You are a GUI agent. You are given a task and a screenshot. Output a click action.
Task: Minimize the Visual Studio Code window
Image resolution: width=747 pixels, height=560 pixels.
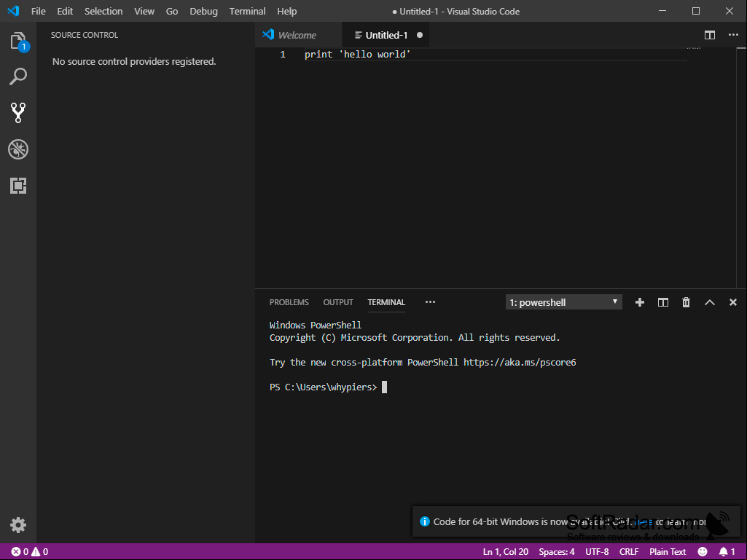pos(662,11)
